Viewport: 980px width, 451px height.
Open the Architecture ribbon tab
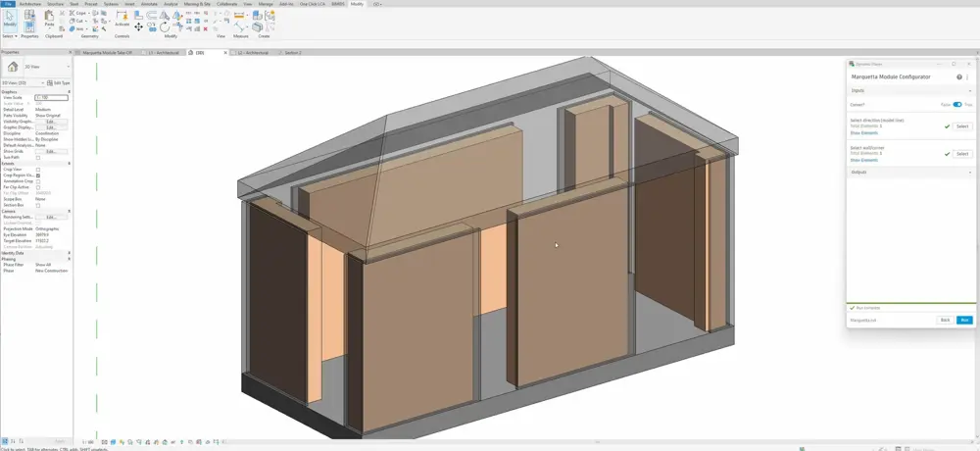[x=28, y=4]
